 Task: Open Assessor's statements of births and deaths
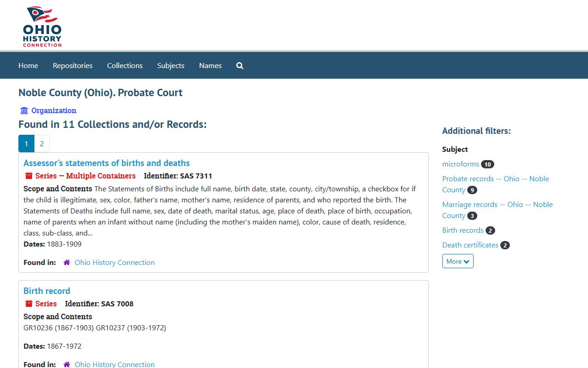click(107, 163)
